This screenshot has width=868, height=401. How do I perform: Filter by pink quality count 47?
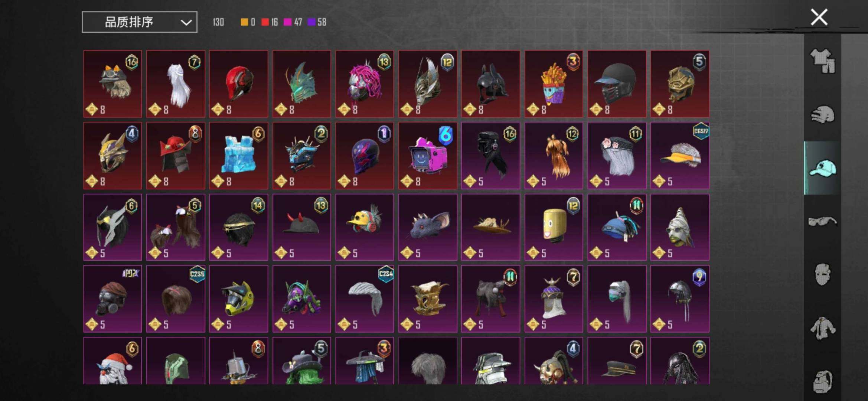[x=293, y=22]
